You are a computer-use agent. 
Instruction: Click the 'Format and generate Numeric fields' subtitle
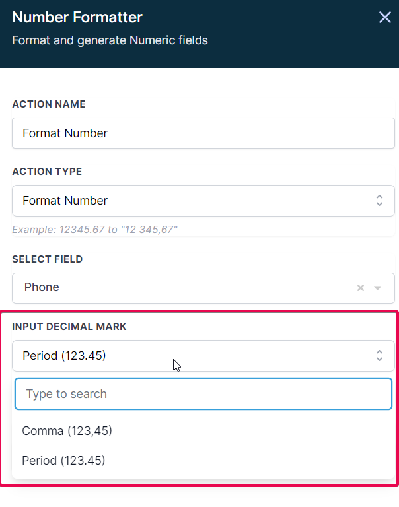click(x=110, y=40)
